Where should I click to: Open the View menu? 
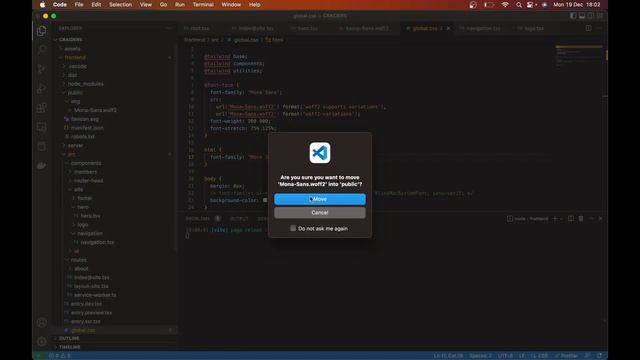point(146,5)
